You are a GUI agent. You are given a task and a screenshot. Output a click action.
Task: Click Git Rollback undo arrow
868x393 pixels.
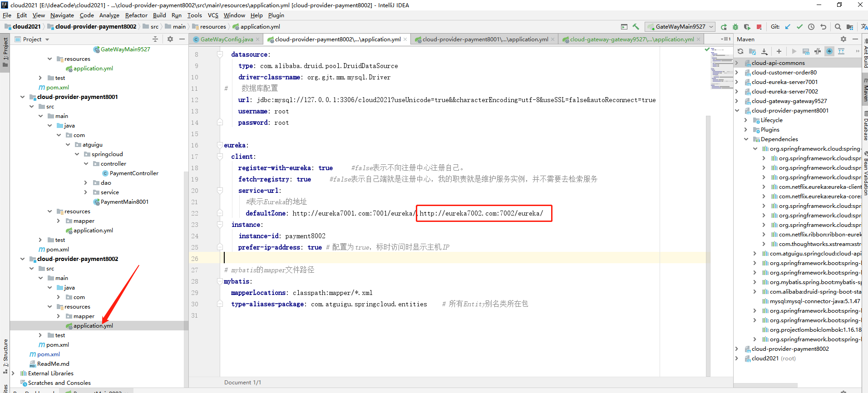tap(823, 27)
